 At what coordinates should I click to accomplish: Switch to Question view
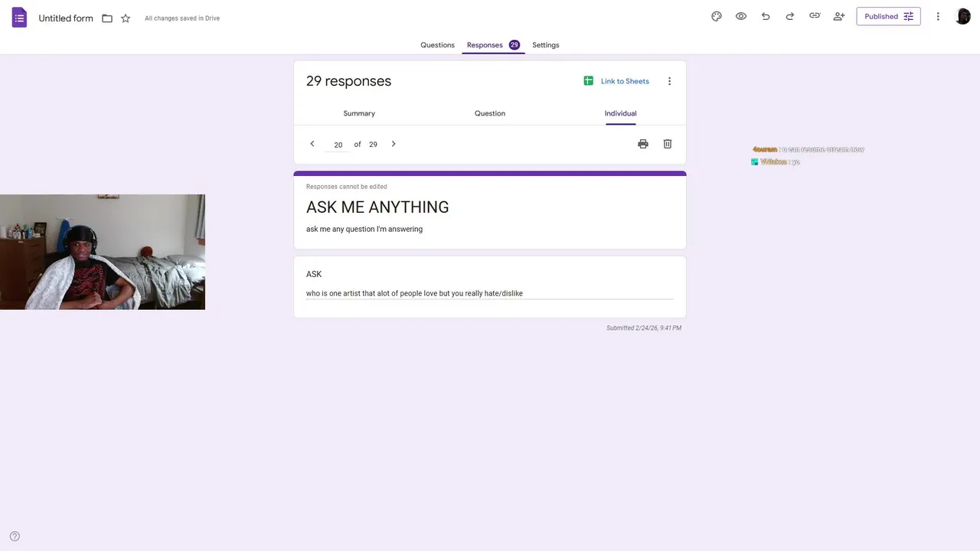[x=490, y=113]
